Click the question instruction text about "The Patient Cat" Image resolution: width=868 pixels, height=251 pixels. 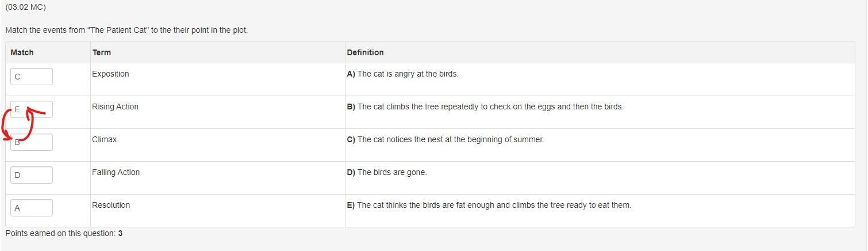click(126, 30)
